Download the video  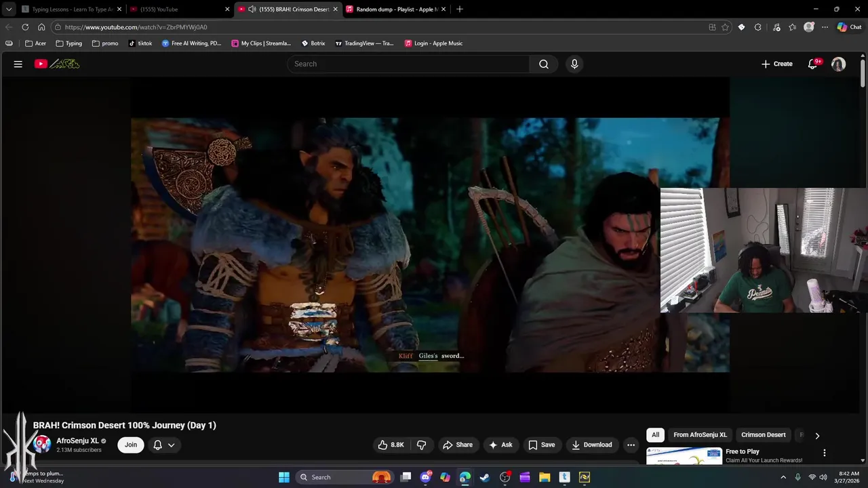[592, 445]
